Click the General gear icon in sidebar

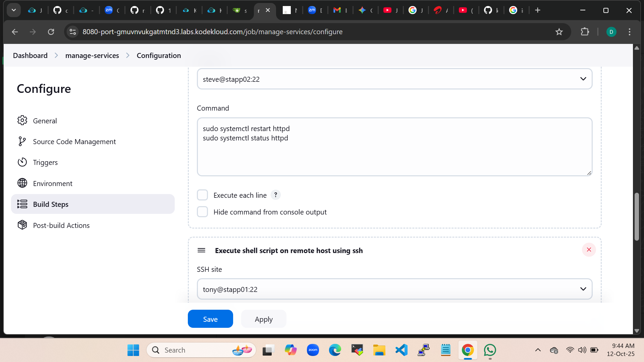[x=22, y=120]
